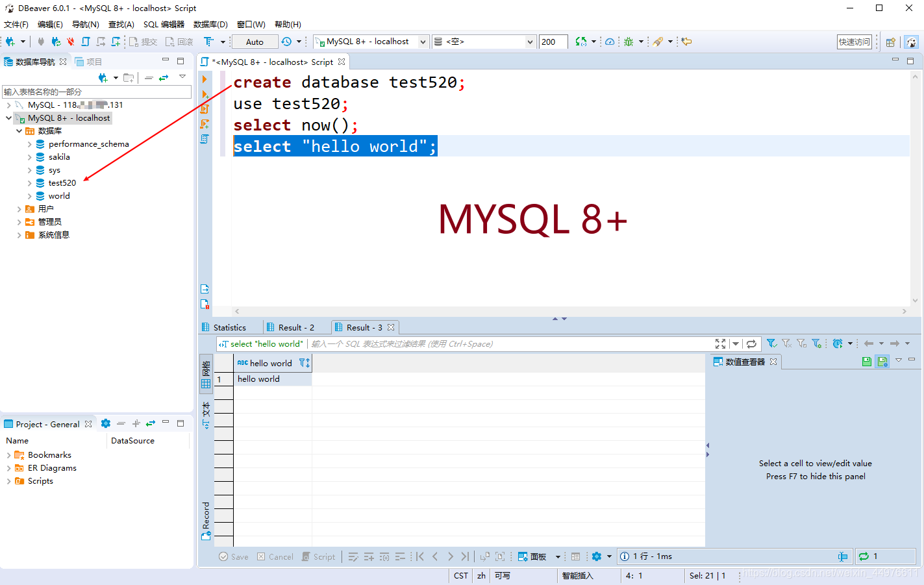Click Save button in results toolbar
Screen dimensions: 924x585
[x=234, y=556]
